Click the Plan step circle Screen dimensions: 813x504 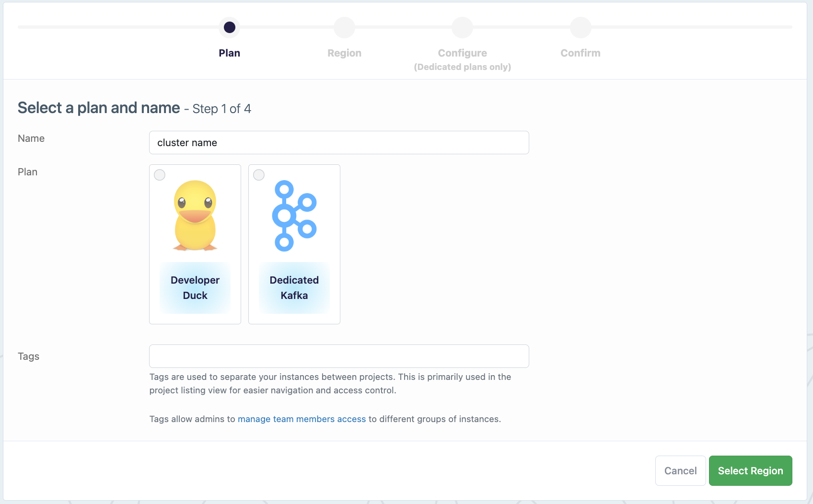[x=230, y=27]
